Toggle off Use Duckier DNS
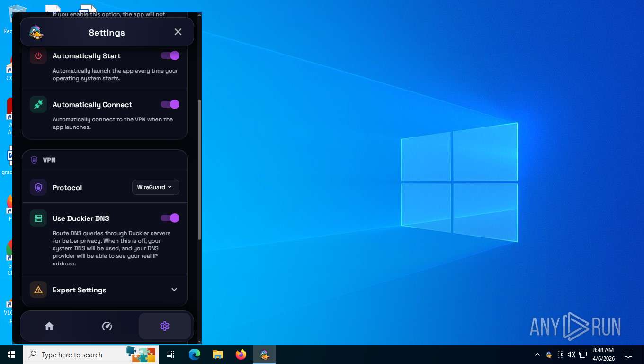This screenshot has height=364, width=644. [x=170, y=218]
